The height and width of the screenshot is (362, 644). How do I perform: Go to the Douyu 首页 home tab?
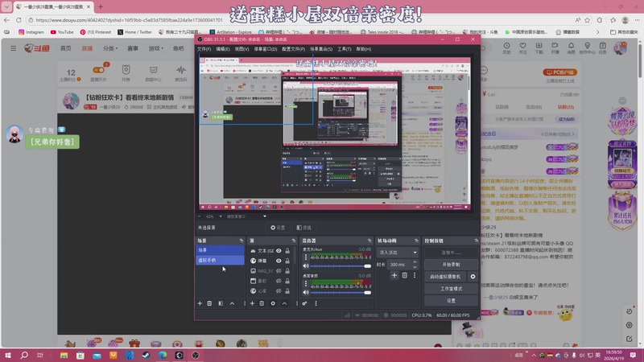point(66,48)
